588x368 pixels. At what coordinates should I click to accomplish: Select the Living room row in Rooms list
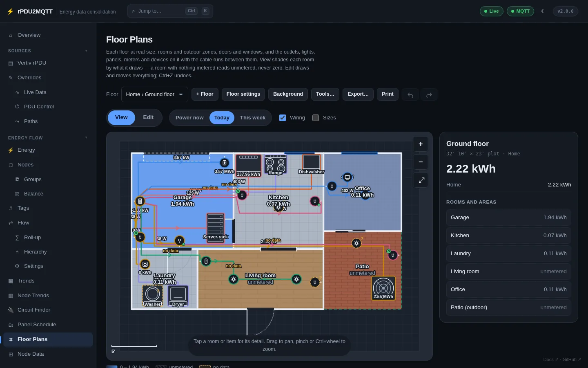pos(508,272)
